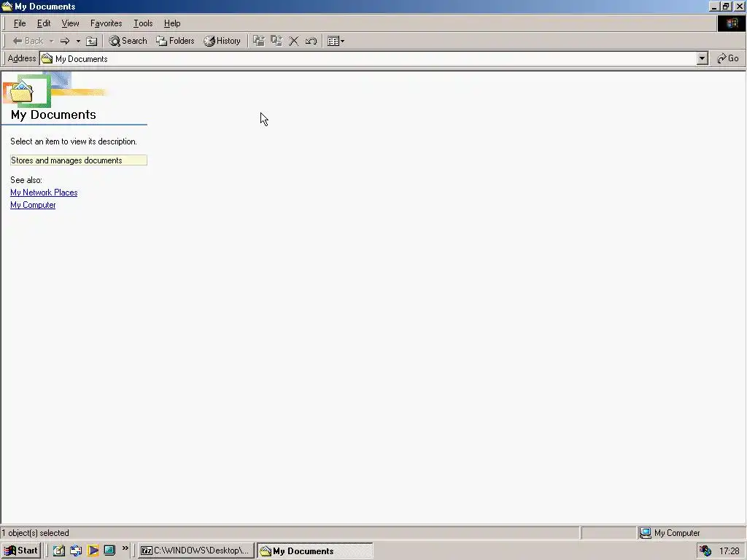Open the Tools menu
Viewport: 747px width, 560px height.
(143, 23)
